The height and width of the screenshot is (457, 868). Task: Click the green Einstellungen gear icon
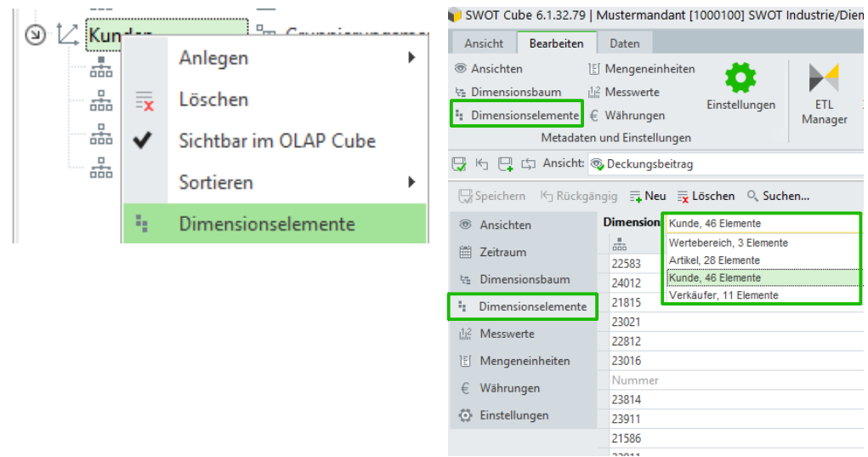[740, 78]
